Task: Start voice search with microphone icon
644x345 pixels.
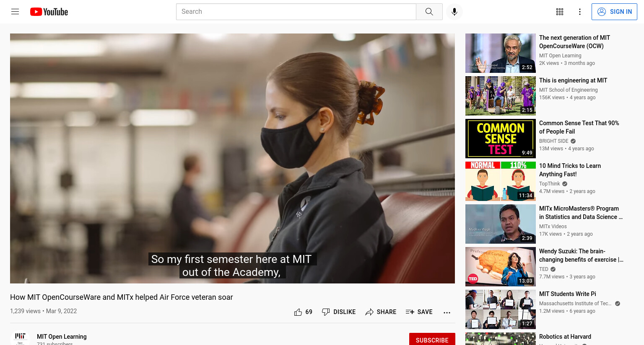Action: point(454,12)
